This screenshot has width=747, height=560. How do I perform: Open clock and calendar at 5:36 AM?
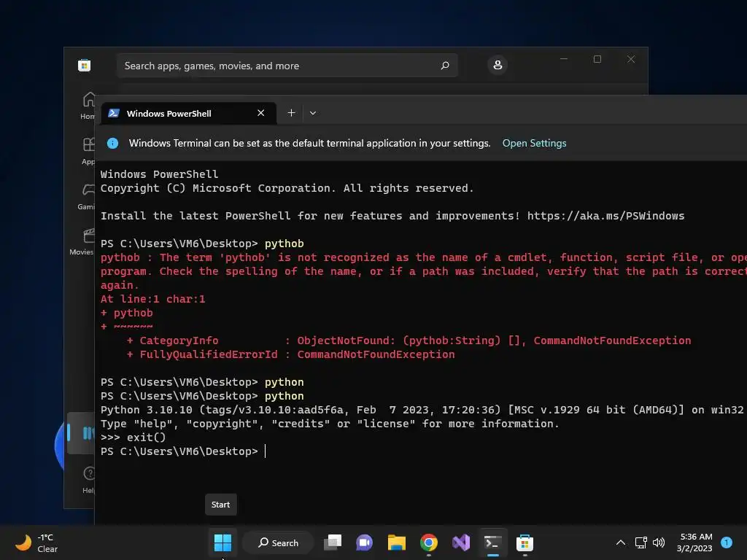tap(694, 542)
